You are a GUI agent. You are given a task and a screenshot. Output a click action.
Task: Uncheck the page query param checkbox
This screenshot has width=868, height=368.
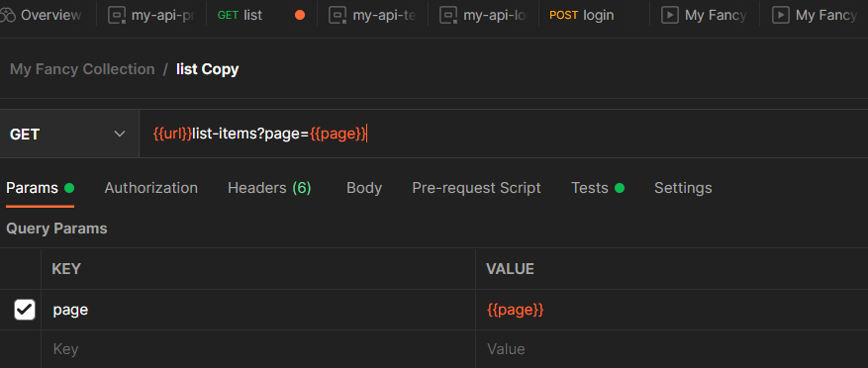(x=25, y=310)
